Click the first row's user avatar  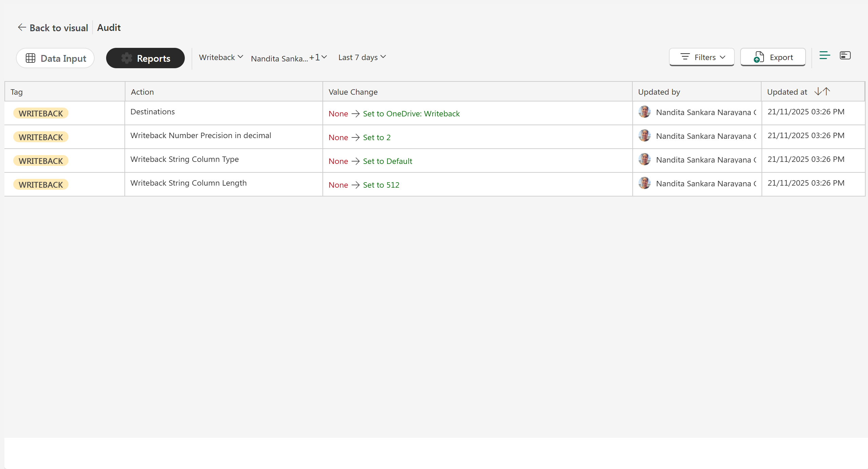point(644,112)
